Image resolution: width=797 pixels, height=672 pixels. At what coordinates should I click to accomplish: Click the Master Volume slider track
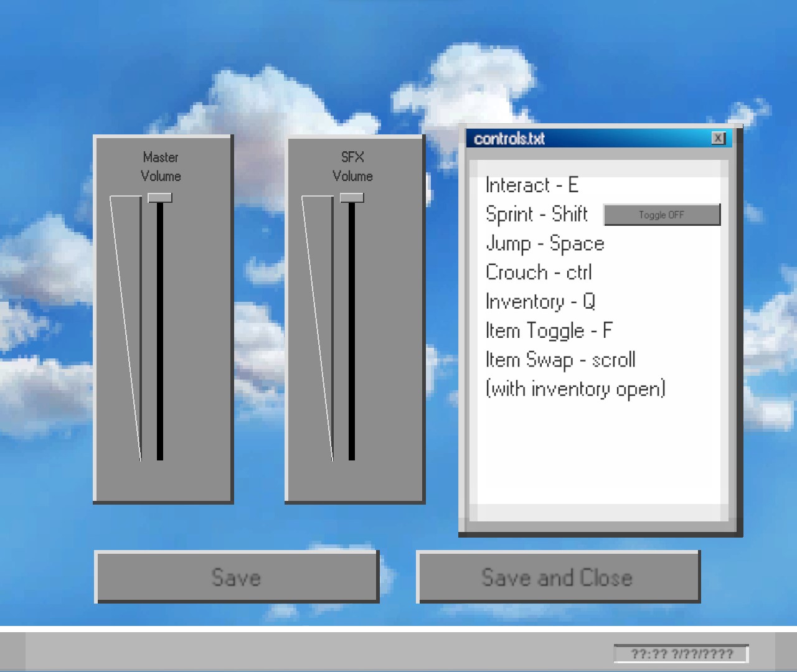(160, 332)
